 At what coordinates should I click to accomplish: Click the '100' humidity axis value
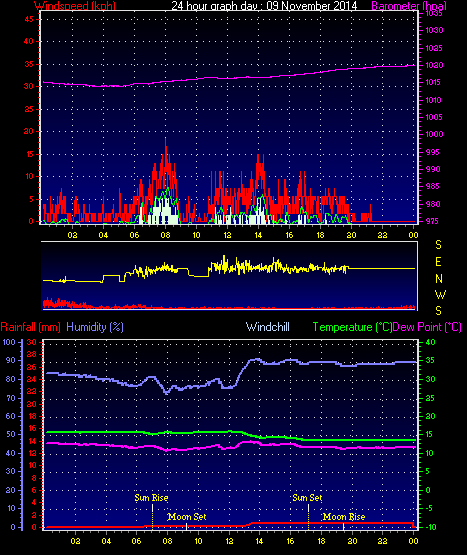click(x=9, y=342)
